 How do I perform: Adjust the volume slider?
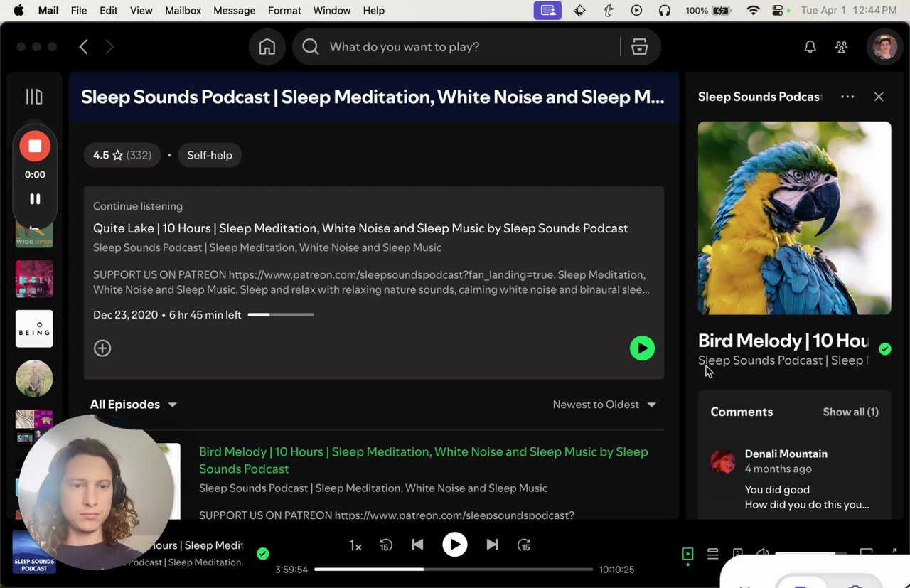coord(810,554)
